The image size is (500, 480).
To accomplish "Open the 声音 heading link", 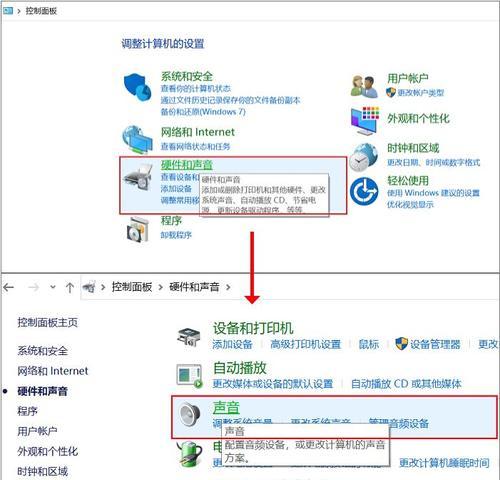I will (226, 407).
